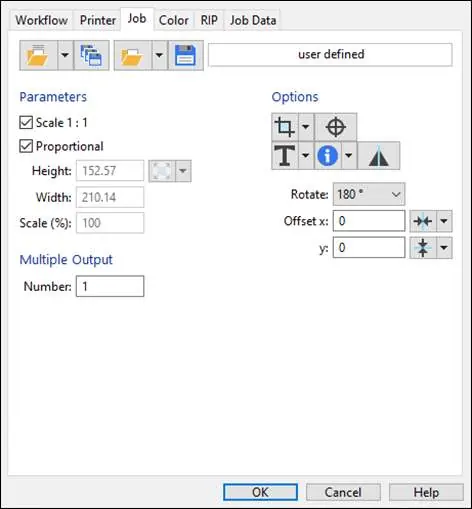Click the blue info icon
The image size is (472, 509).
pos(328,156)
